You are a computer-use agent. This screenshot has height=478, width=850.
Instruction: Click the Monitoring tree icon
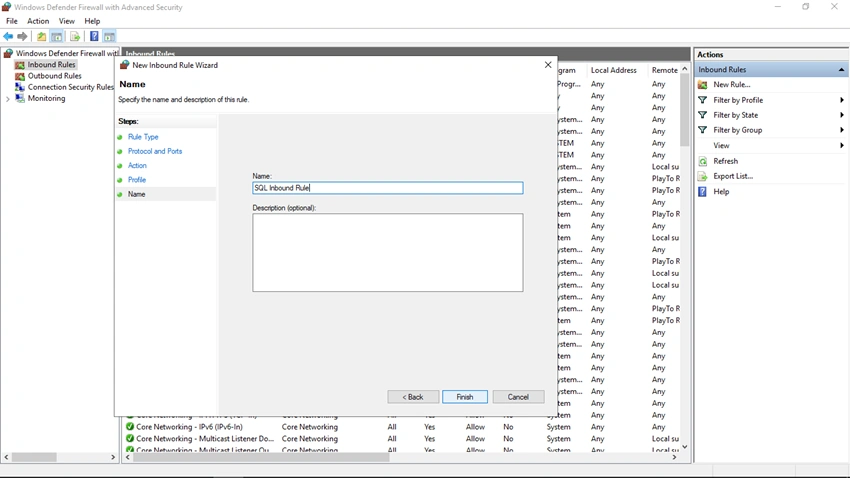coord(20,98)
